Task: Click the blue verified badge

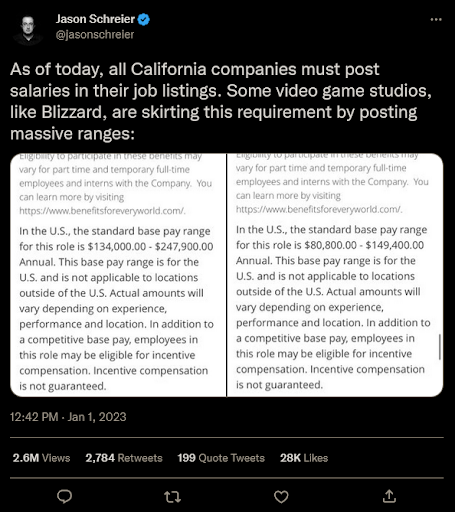Action: click(x=144, y=19)
